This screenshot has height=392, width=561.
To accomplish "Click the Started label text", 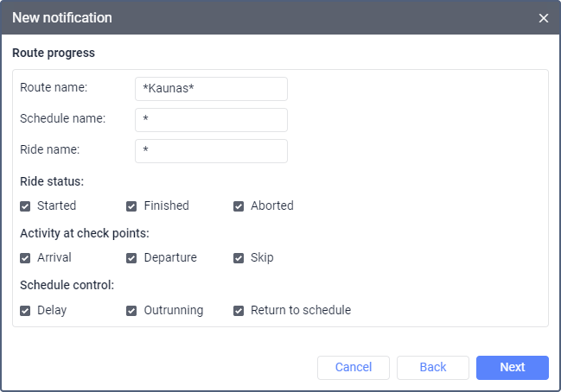I will click(56, 206).
